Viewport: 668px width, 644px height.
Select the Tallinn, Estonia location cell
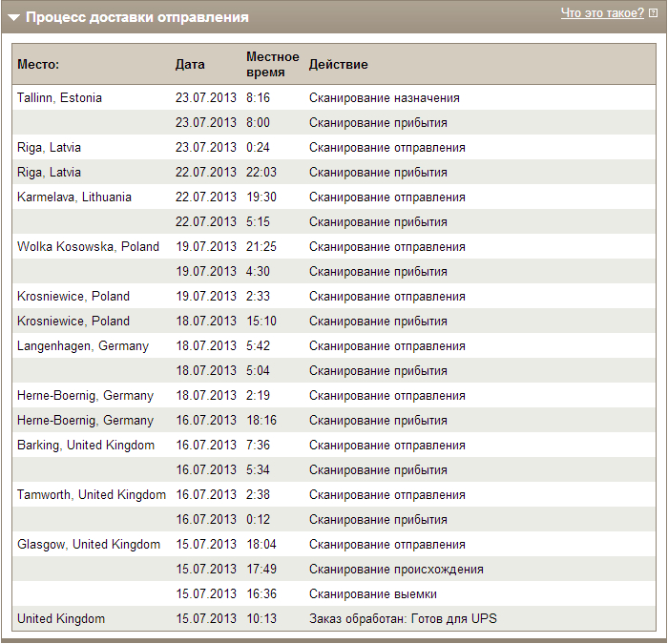(x=59, y=97)
